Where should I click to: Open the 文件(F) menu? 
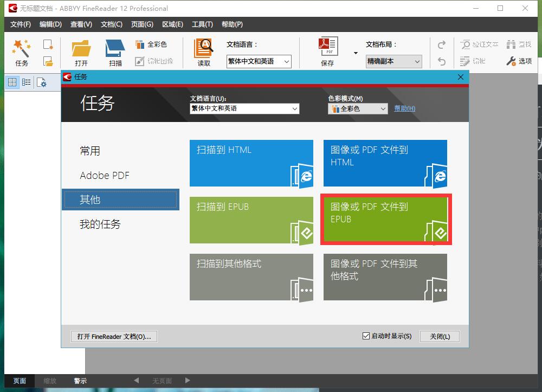(21, 24)
